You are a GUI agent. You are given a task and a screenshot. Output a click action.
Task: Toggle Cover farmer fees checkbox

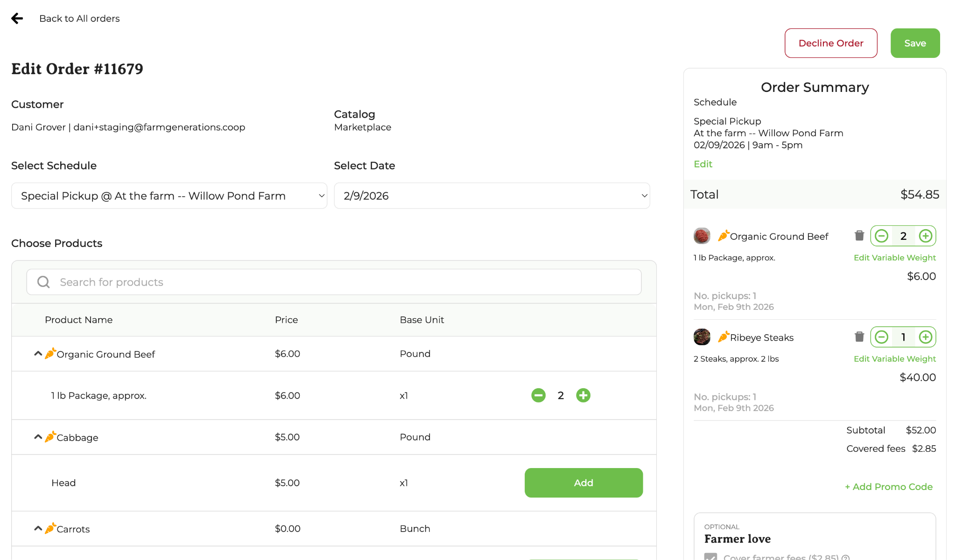coord(710,556)
